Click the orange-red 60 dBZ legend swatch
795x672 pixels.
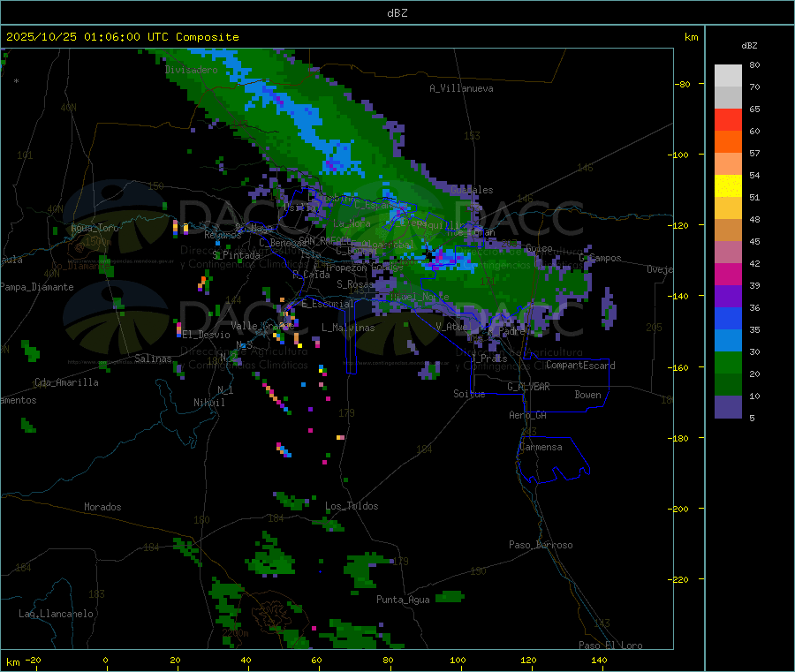pyautogui.click(x=728, y=142)
